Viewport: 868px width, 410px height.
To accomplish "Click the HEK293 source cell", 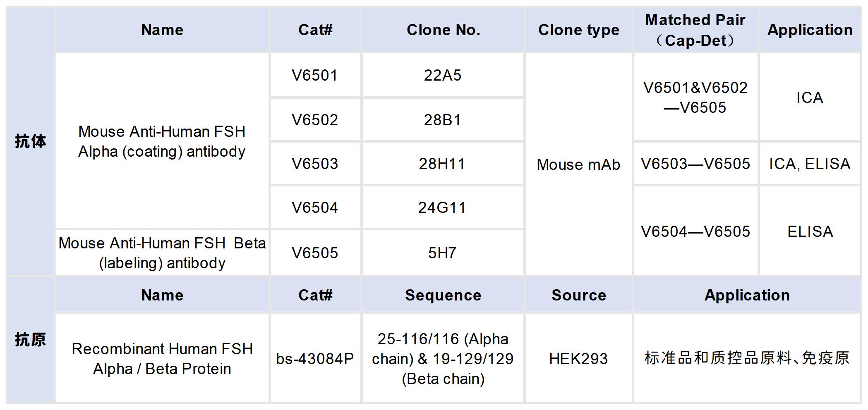I will [578, 359].
